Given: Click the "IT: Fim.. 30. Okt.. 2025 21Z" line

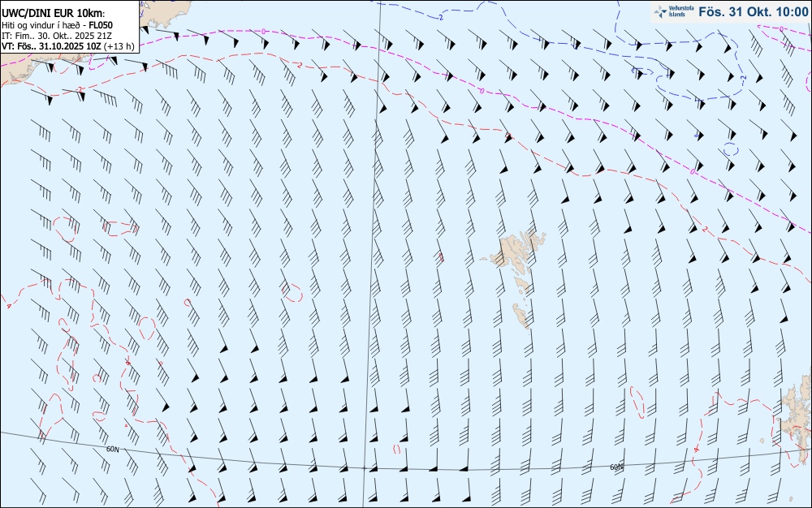Looking at the screenshot, I should [x=57, y=36].
